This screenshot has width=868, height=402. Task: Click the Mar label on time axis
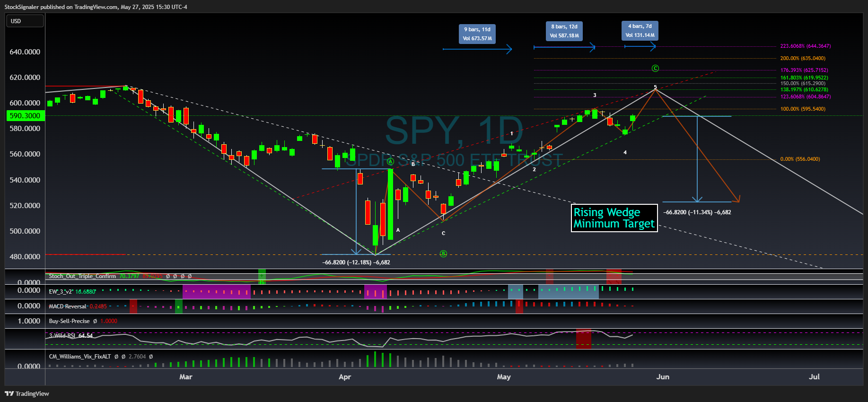point(186,377)
